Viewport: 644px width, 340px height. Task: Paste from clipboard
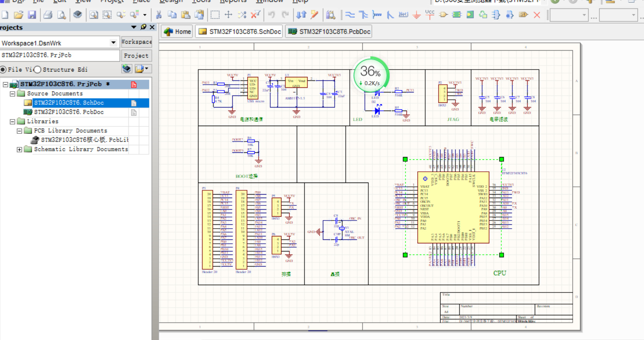[186, 15]
